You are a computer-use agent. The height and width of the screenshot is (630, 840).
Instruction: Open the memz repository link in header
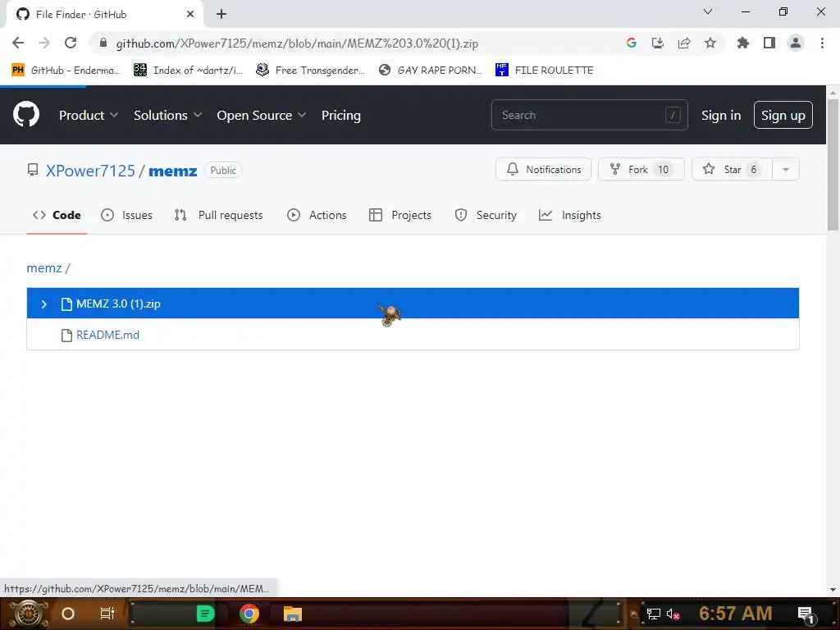tap(172, 171)
